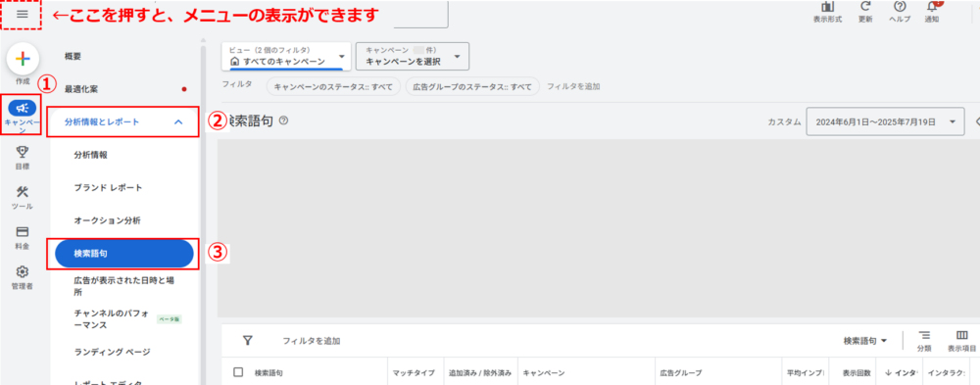Sort by 広告グループ column header
Image resolution: width=980 pixels, height=385 pixels.
click(681, 372)
